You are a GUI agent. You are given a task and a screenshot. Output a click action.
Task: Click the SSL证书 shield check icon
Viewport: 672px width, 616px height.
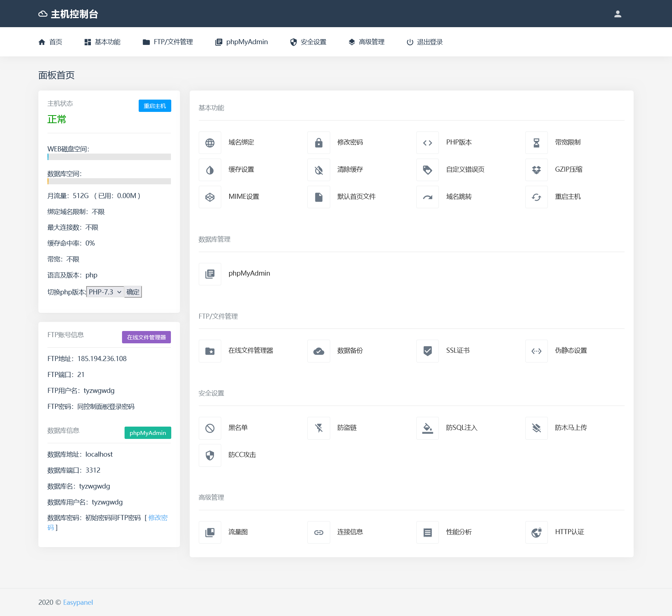(428, 351)
